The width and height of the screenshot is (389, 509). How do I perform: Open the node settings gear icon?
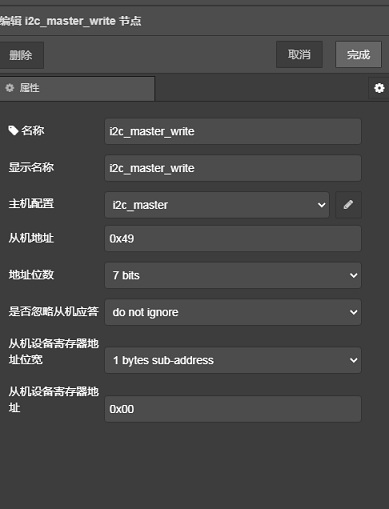(379, 88)
